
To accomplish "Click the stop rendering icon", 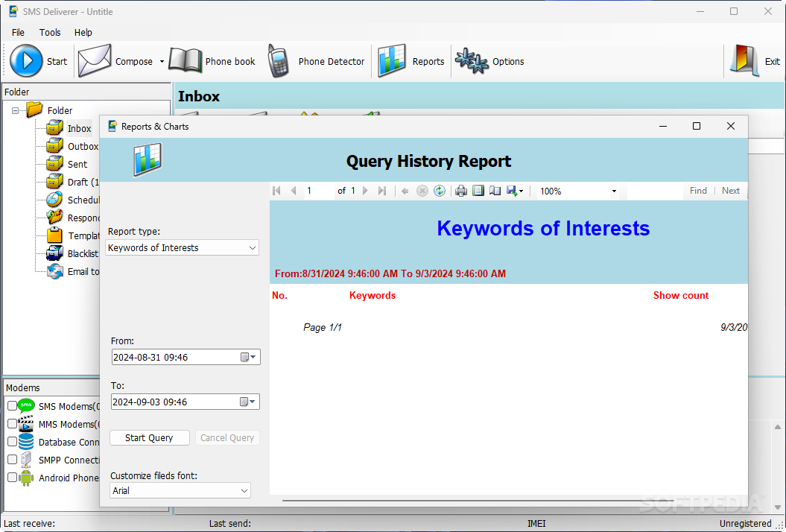I will coord(422,191).
